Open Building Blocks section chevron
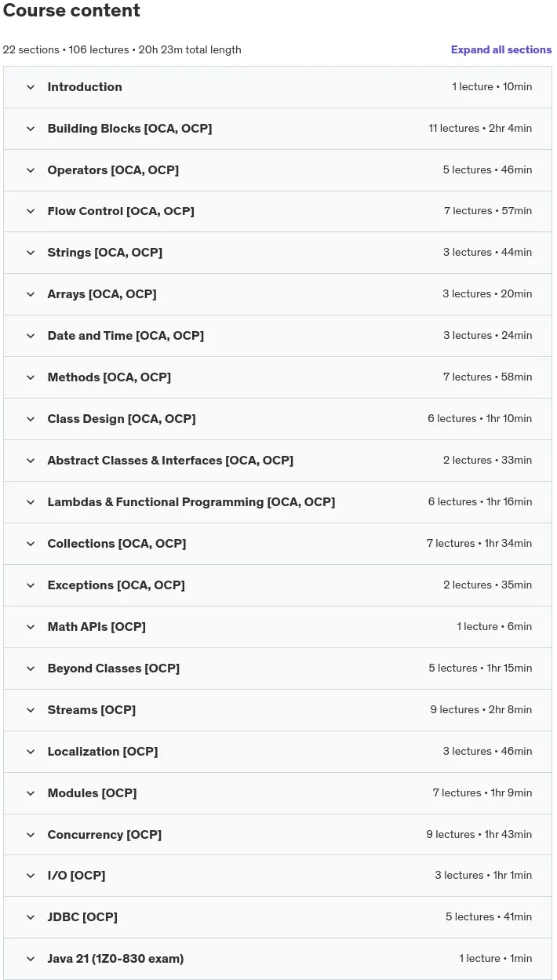This screenshot has width=557, height=980. click(x=31, y=129)
